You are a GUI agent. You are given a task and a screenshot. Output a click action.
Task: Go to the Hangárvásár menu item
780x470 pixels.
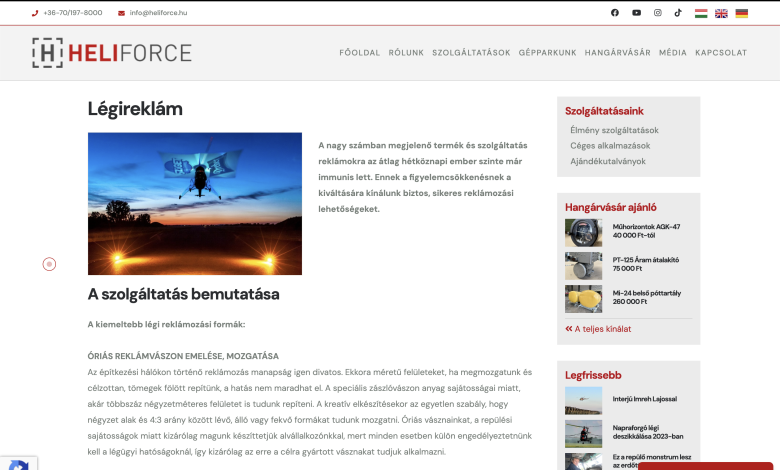617,53
